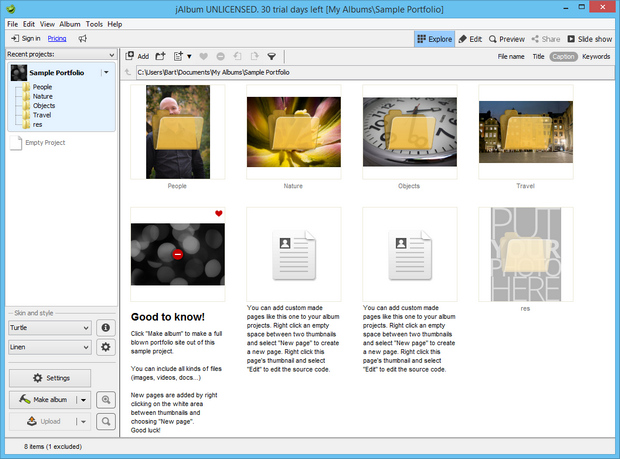
Task: Click the zoom preview magnifier button
Action: click(106, 399)
